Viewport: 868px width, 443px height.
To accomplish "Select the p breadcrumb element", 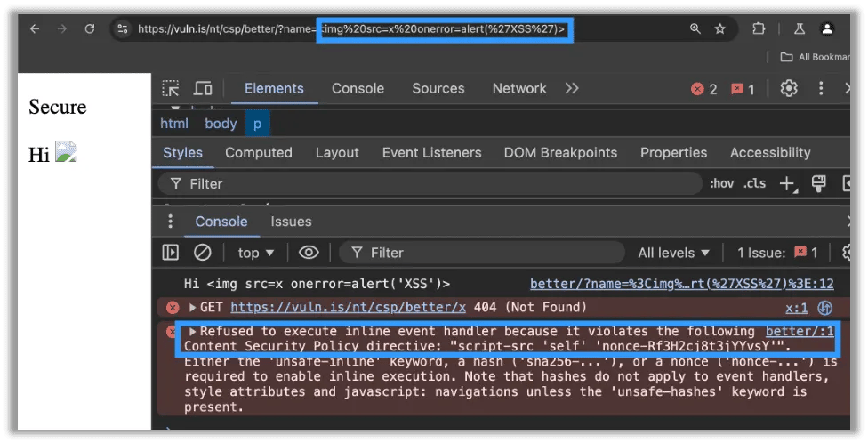I will 257,124.
